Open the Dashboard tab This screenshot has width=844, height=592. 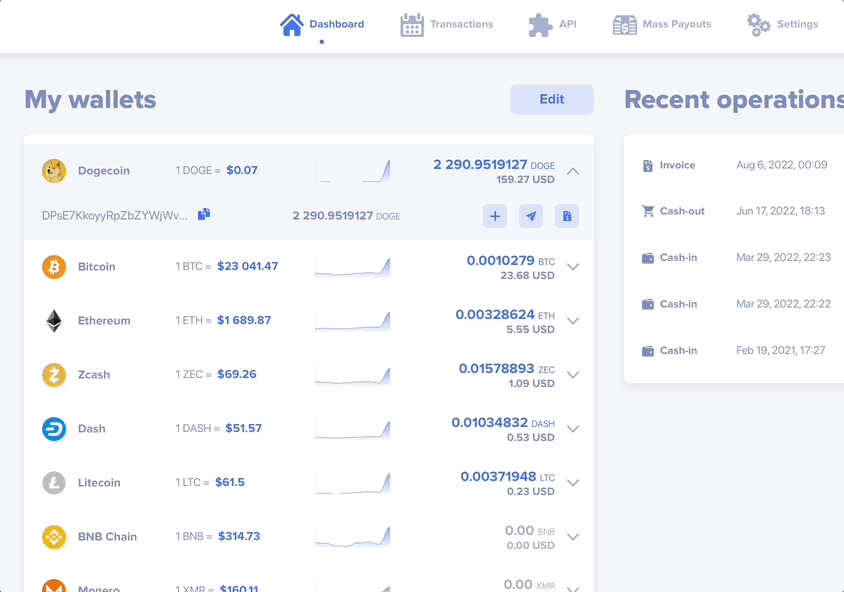click(x=322, y=25)
